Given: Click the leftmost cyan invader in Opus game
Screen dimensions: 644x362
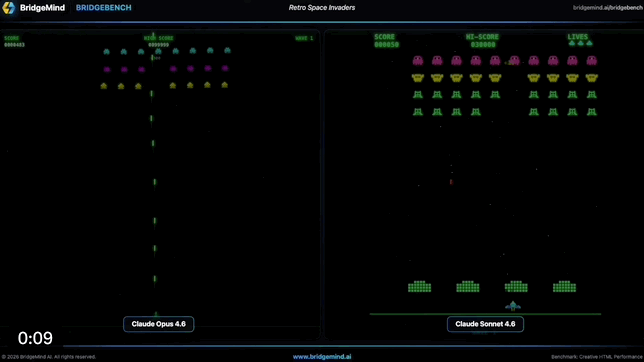Looking at the screenshot, I should (106, 52).
